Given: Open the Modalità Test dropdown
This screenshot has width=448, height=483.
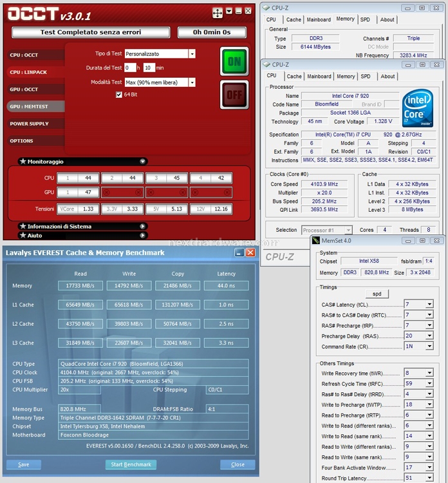Looking at the screenshot, I should tap(192, 82).
